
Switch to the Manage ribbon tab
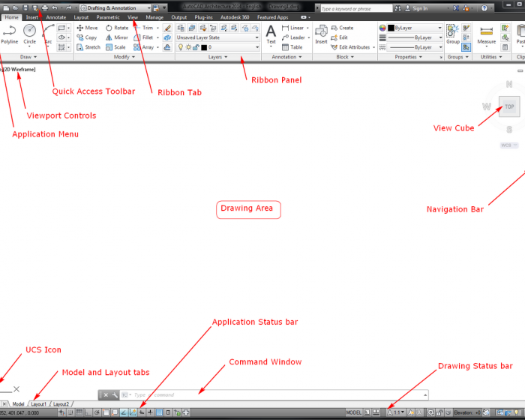pos(154,17)
